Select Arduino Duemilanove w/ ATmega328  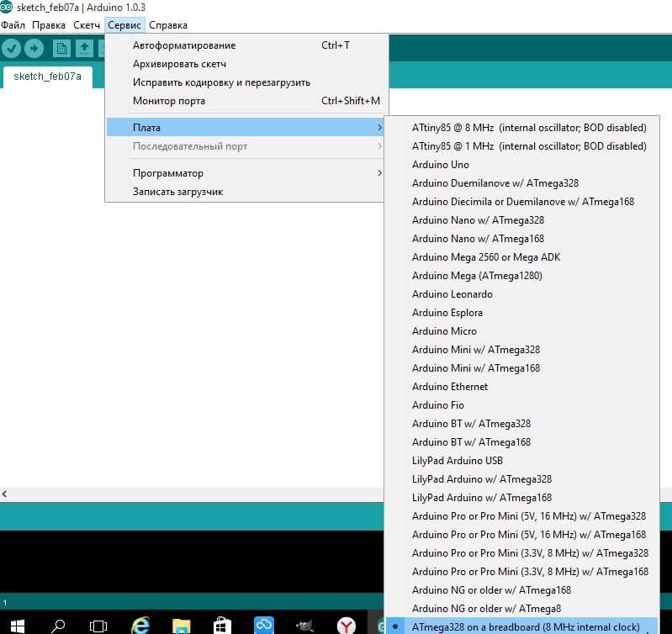click(x=521, y=183)
